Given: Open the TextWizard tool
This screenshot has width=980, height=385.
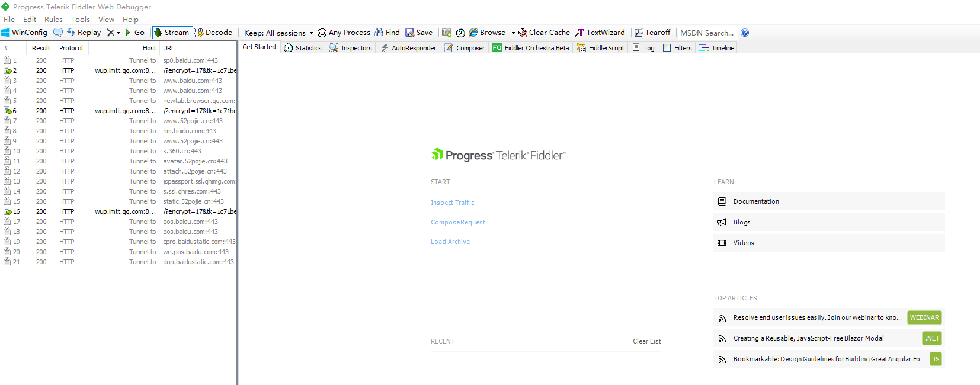Looking at the screenshot, I should (x=600, y=33).
